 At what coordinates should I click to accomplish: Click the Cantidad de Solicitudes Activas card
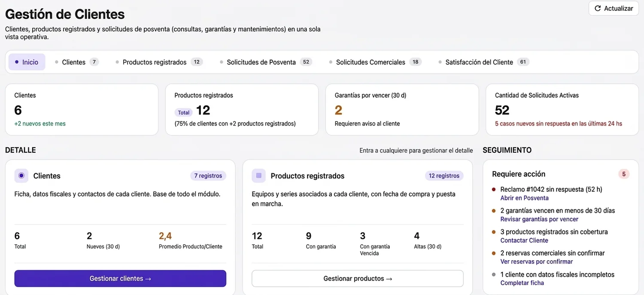(x=562, y=110)
